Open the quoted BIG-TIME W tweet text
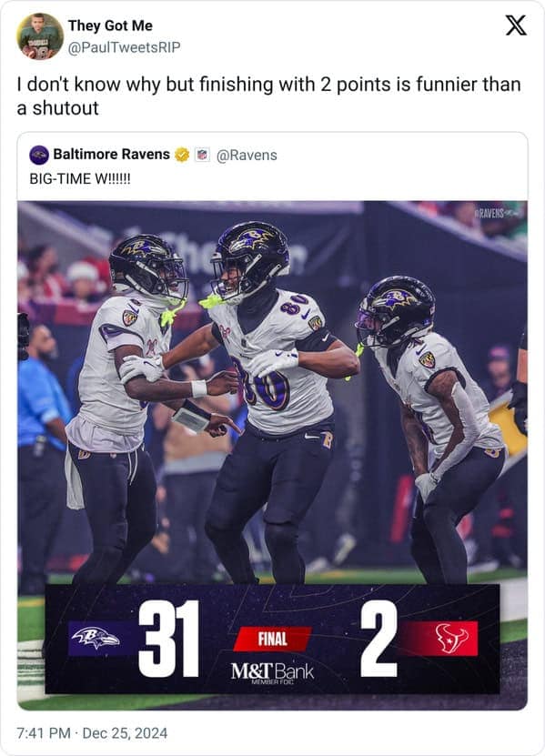Screen dimensions: 545x756 click(x=79, y=179)
